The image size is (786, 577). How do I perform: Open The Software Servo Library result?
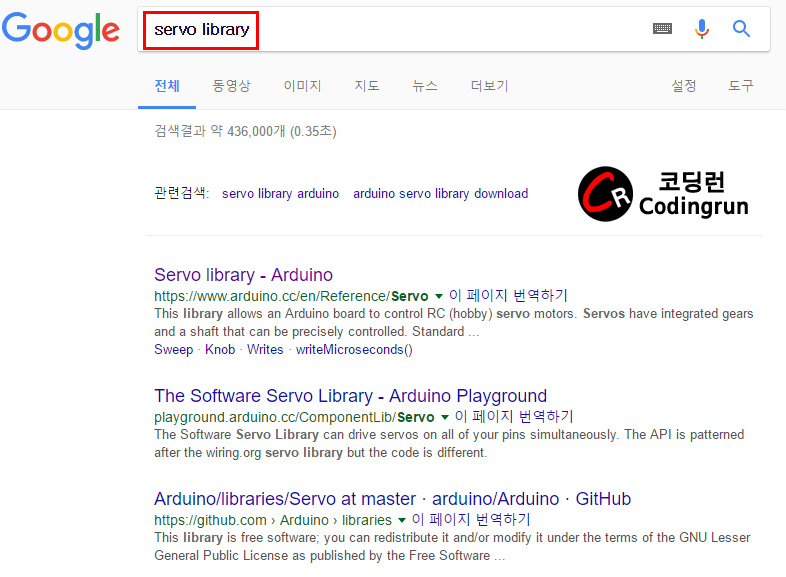pyautogui.click(x=350, y=396)
